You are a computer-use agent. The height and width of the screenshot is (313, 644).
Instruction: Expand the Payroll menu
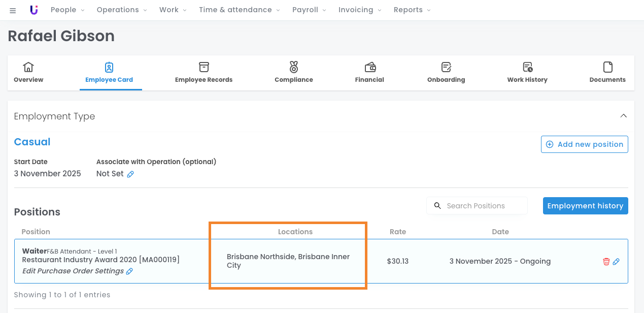(309, 10)
